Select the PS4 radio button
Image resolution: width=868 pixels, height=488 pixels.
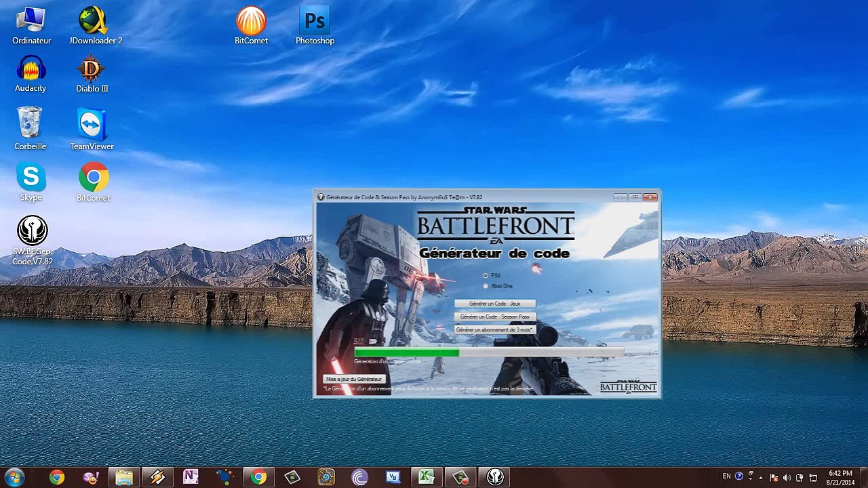486,275
